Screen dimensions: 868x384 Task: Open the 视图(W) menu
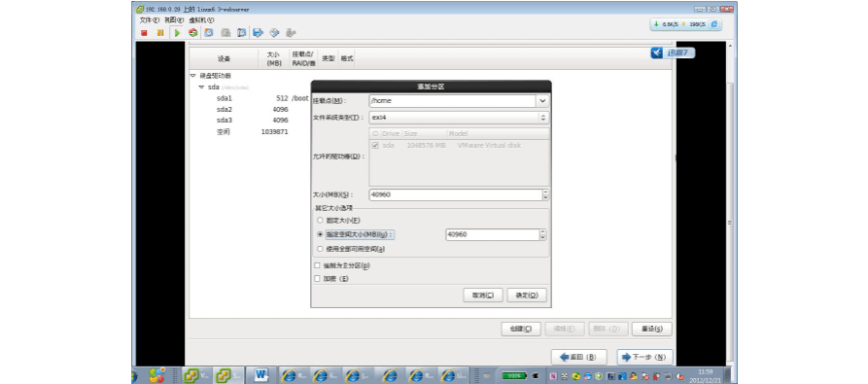174,20
